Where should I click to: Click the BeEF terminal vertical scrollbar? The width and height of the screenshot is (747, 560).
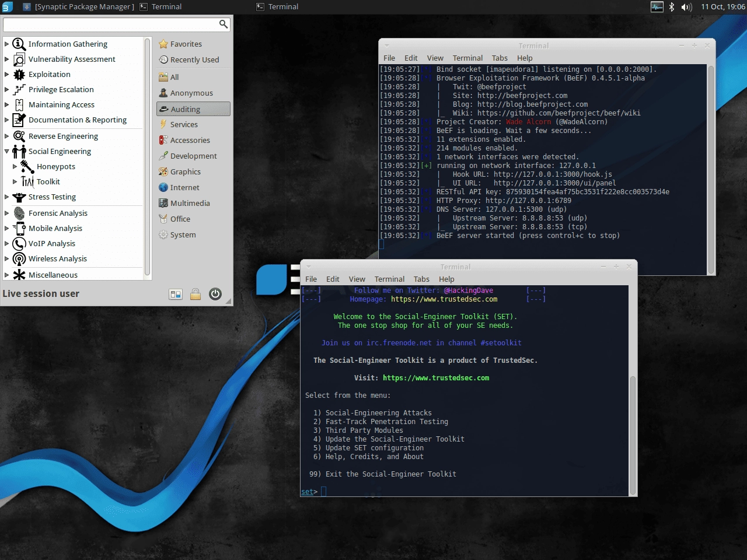711,169
